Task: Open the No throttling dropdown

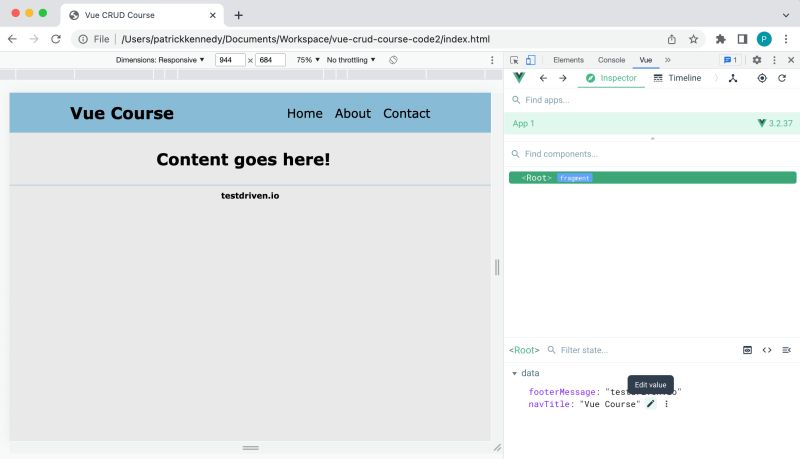Action: (x=351, y=60)
